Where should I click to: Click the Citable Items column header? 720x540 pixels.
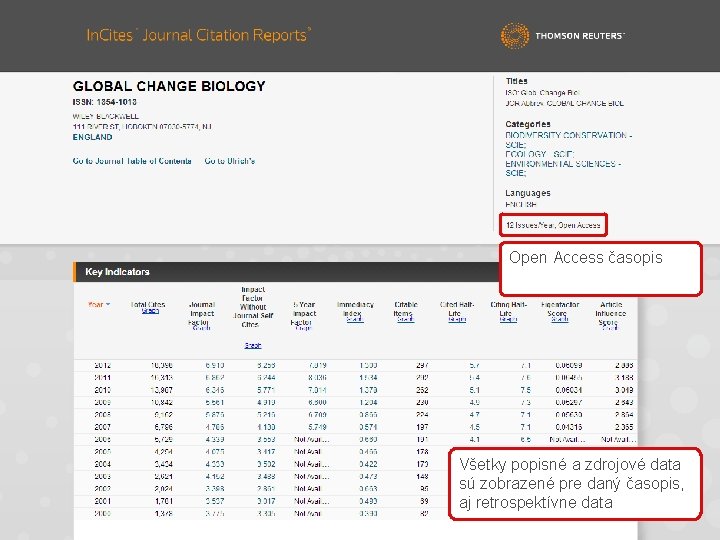click(406, 309)
